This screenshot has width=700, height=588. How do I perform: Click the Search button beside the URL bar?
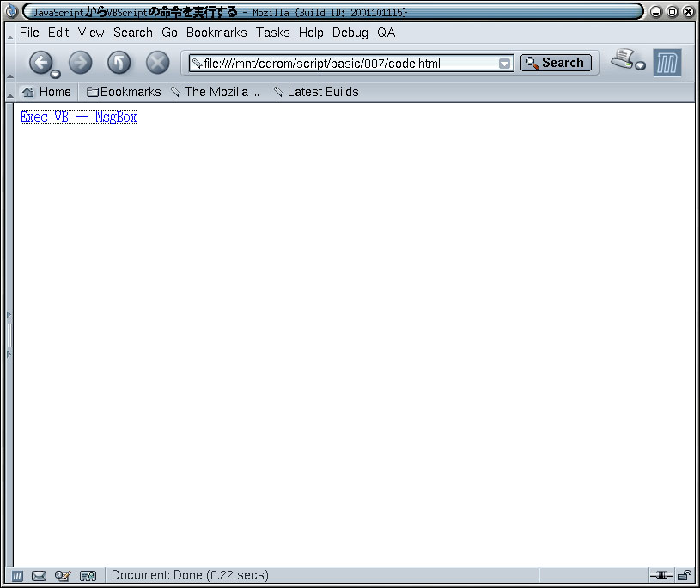556,63
